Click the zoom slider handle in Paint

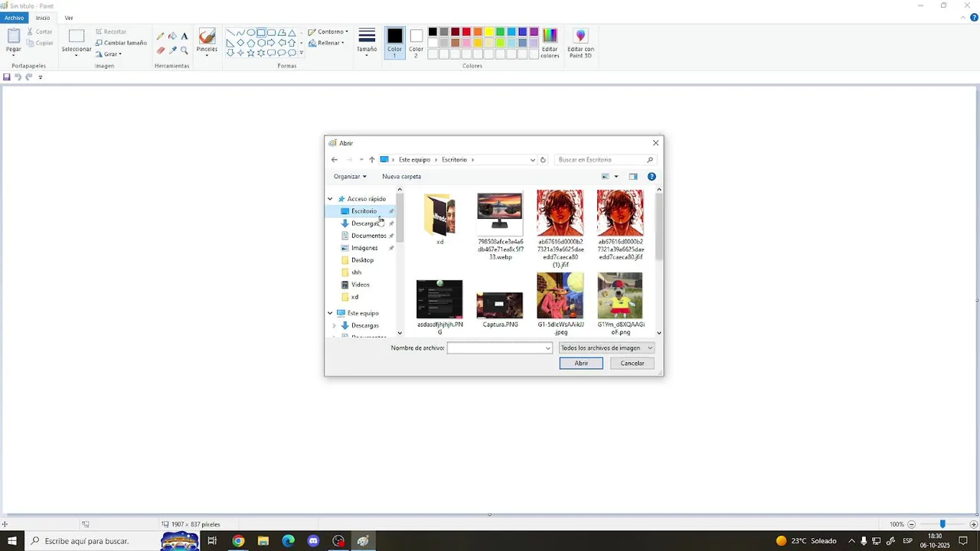coord(942,524)
